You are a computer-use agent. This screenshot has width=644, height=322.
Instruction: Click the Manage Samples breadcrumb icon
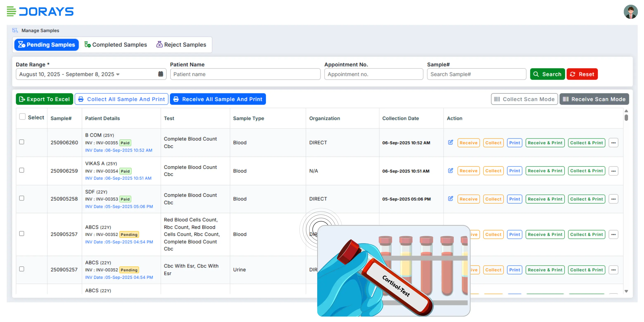coord(15,30)
